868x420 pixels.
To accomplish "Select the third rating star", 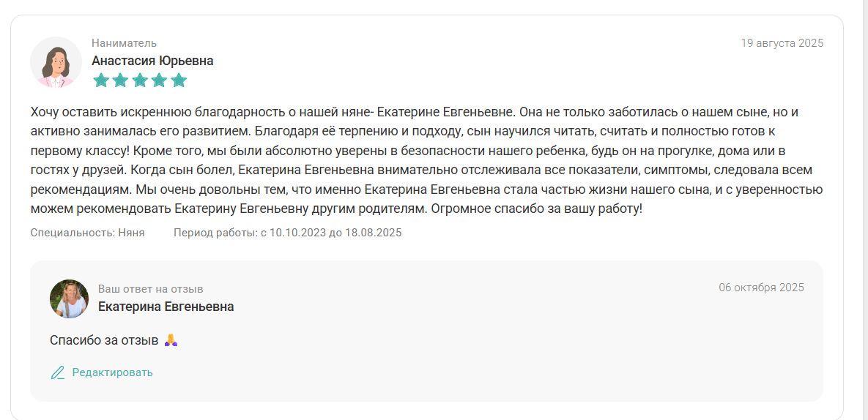I will [x=140, y=80].
